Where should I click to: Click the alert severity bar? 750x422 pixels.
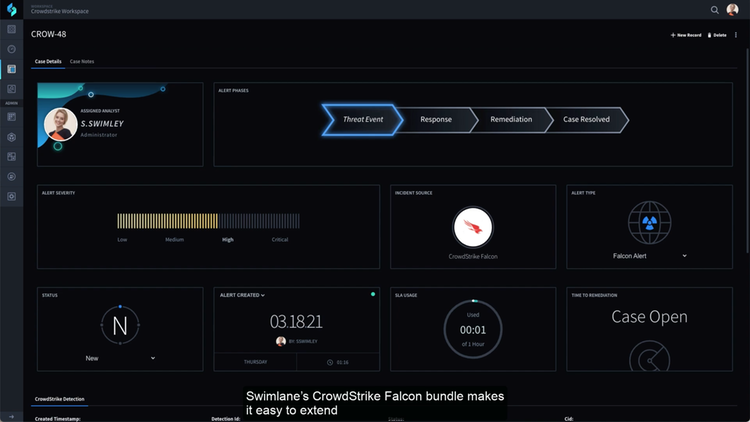click(x=209, y=221)
